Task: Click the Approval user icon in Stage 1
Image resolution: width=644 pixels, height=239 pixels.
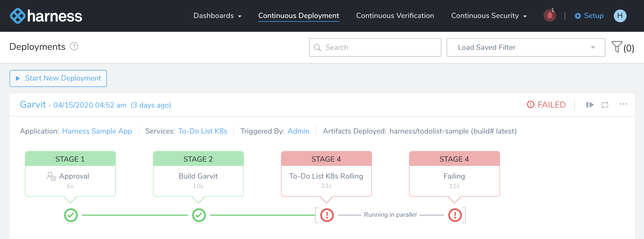Action: click(x=51, y=176)
